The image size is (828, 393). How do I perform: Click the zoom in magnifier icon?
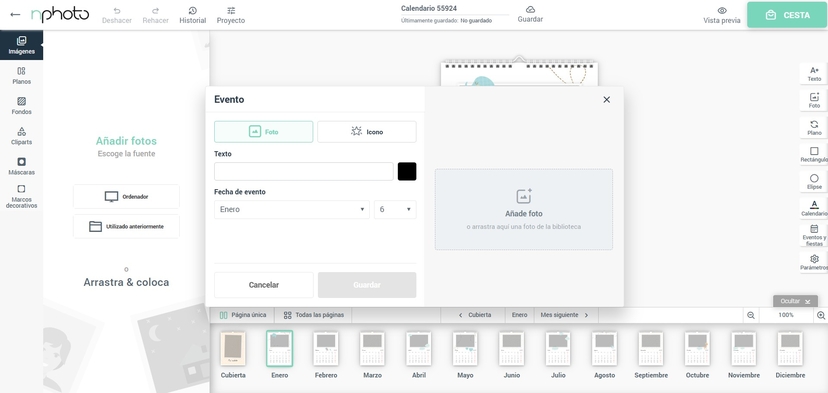click(x=821, y=315)
